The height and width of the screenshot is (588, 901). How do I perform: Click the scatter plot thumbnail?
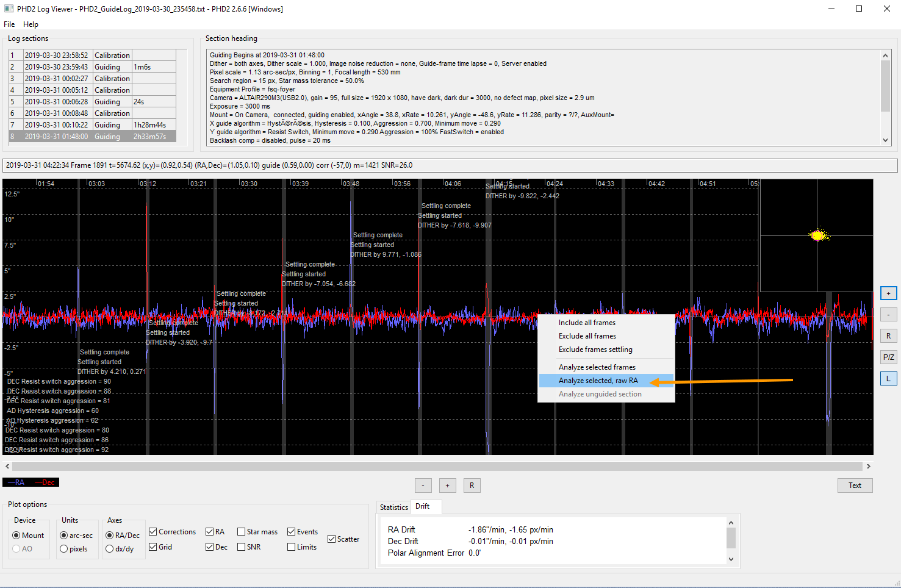[816, 236]
